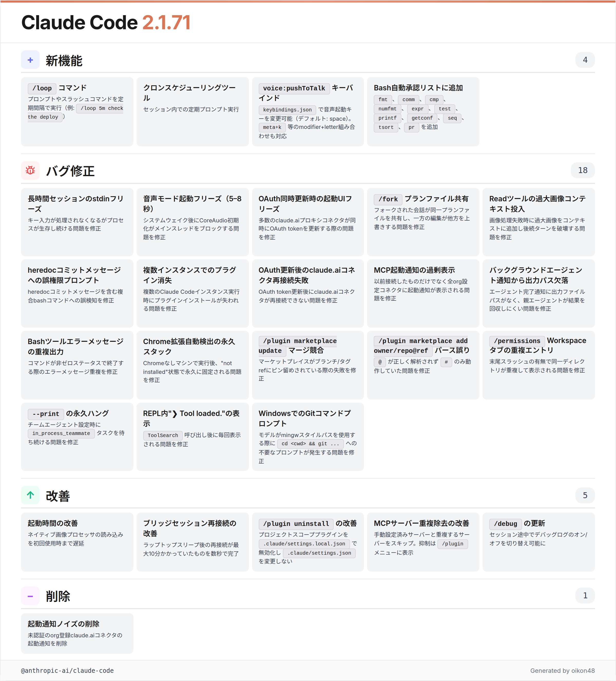Click the Generated by oikon48 footer text
Viewport: 616px width, 681px height.
tap(562, 670)
